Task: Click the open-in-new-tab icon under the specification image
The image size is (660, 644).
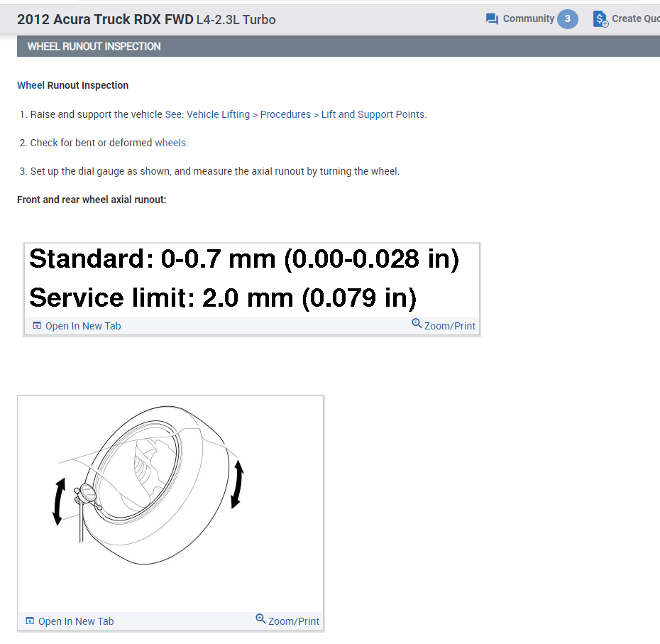Action: tap(37, 326)
